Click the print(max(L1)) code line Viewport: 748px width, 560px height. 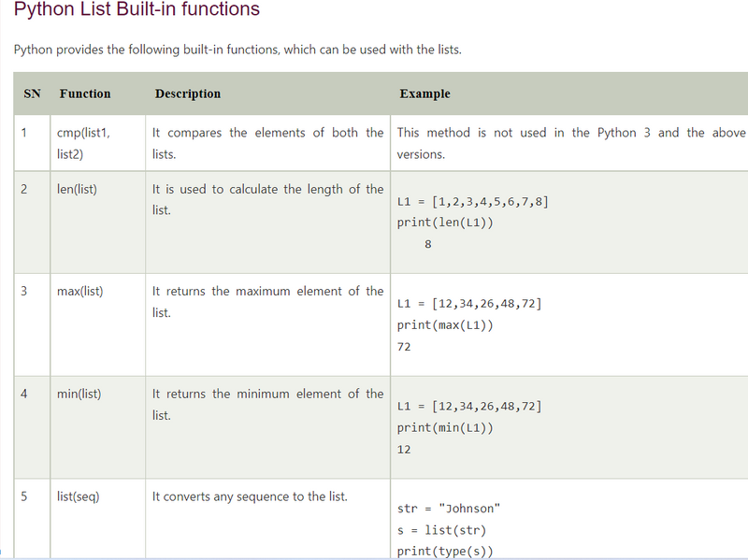tap(445, 325)
